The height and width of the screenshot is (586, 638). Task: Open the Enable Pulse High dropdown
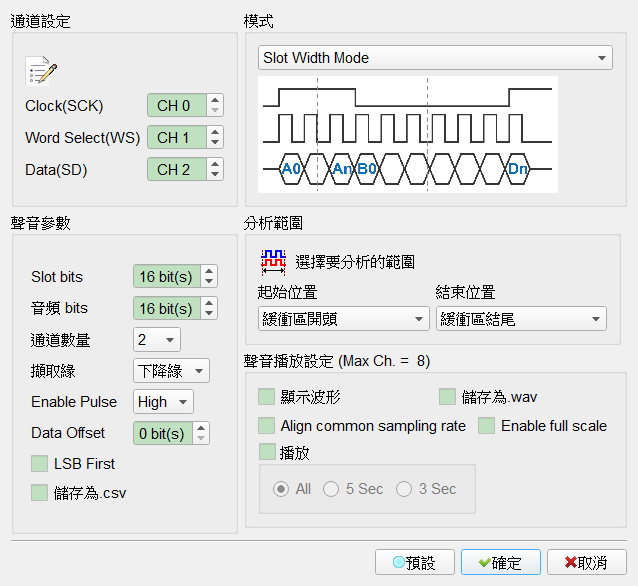click(x=163, y=402)
